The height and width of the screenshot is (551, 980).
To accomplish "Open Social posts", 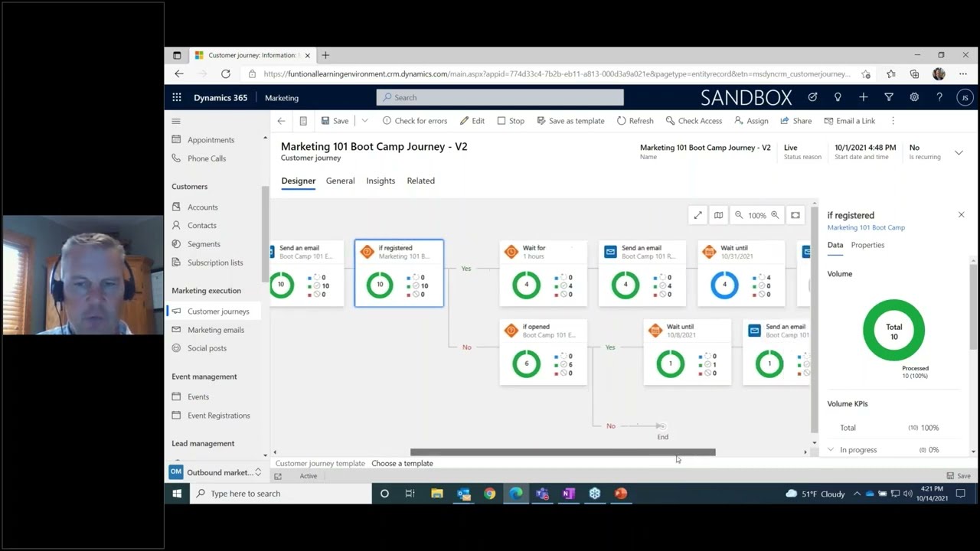I will 207,348.
